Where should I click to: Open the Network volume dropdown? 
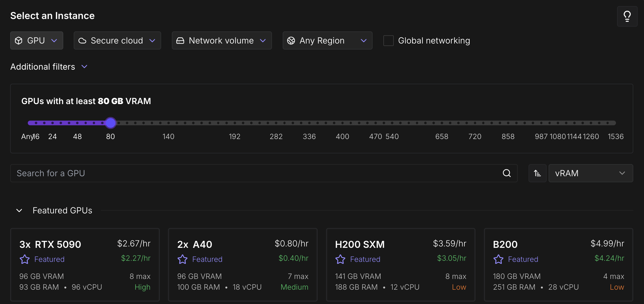click(222, 41)
